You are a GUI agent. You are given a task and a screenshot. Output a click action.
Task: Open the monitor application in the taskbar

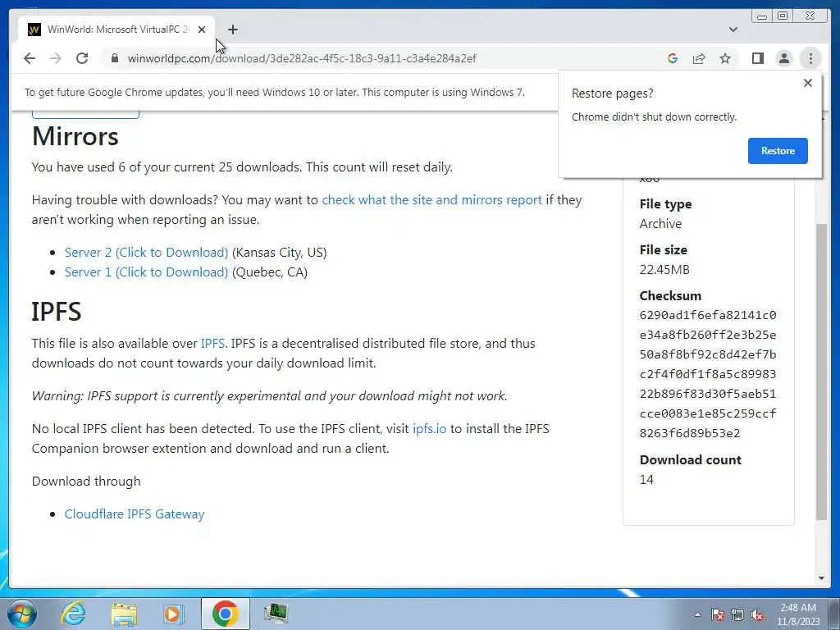coord(276,614)
